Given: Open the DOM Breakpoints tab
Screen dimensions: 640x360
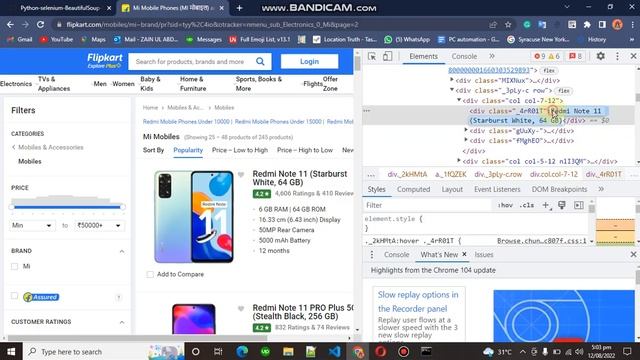Looking at the screenshot, I should 559,189.
